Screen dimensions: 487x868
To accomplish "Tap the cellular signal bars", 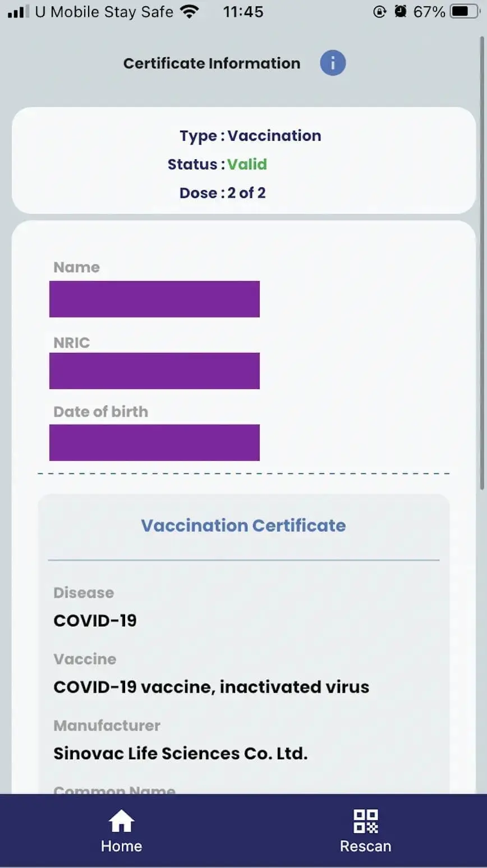I will click(18, 11).
